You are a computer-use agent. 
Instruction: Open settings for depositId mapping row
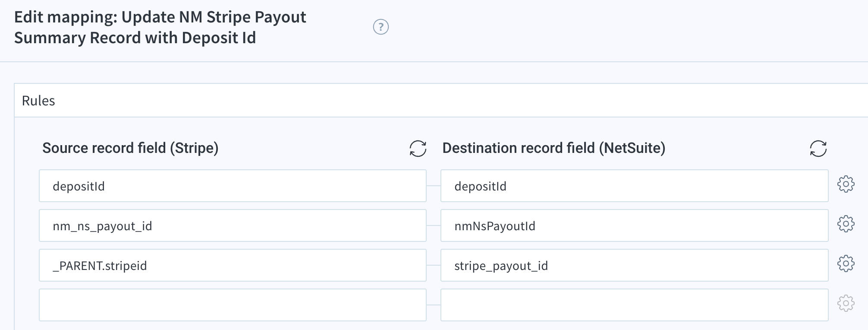[x=846, y=184]
